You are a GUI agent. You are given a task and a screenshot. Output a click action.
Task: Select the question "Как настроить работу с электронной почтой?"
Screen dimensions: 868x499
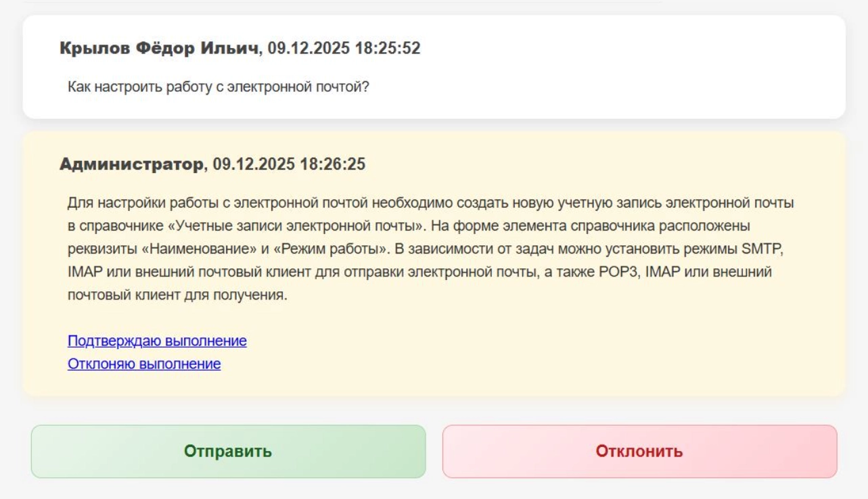click(x=218, y=87)
